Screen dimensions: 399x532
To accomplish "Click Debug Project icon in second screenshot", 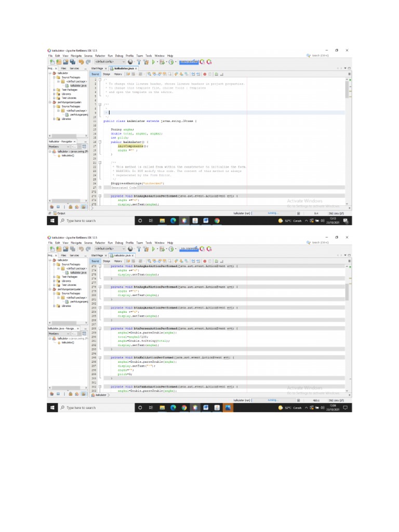I will pyautogui.click(x=162, y=249).
